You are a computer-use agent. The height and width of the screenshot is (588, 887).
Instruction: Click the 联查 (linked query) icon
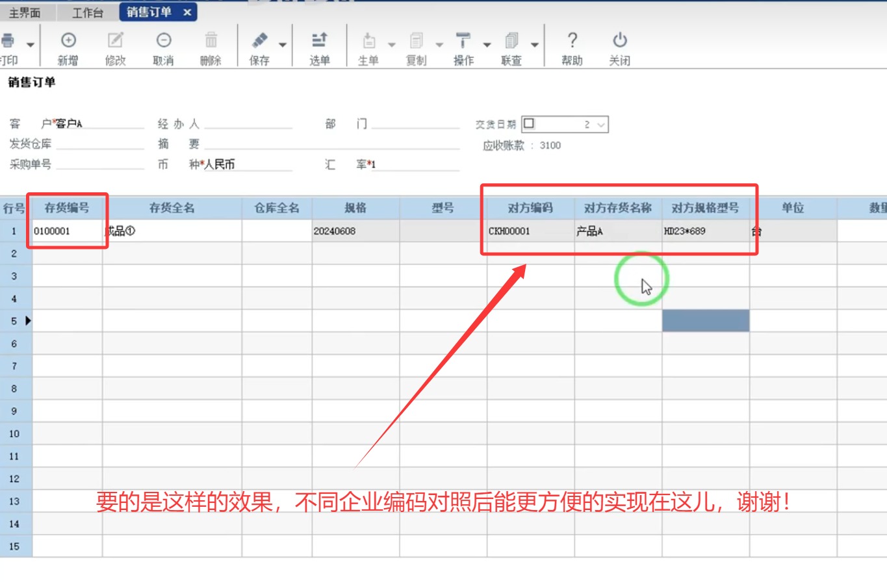click(x=511, y=41)
